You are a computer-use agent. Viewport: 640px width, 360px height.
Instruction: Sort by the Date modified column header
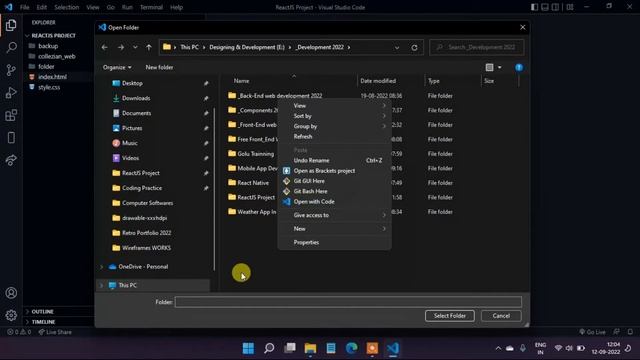[378, 81]
